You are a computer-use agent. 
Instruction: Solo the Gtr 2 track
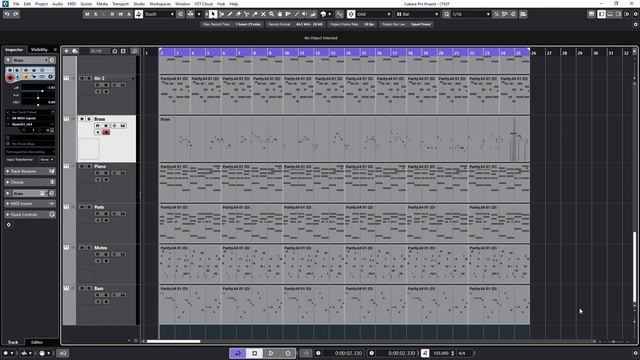coord(89,78)
